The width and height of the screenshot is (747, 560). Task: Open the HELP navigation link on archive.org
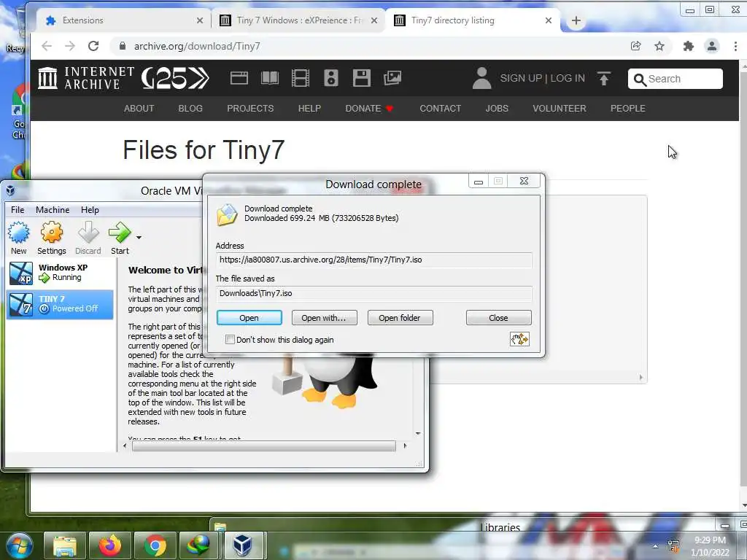point(309,109)
